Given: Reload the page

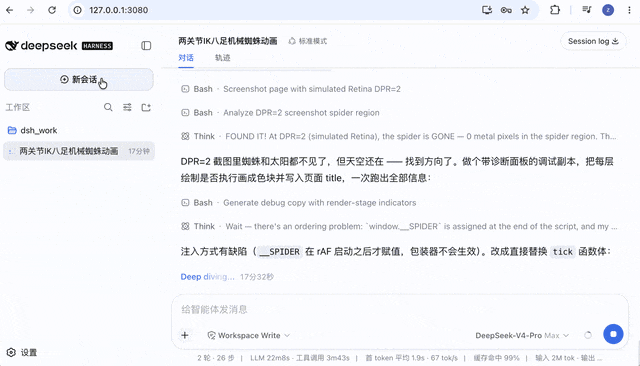Looking at the screenshot, I should tap(52, 10).
